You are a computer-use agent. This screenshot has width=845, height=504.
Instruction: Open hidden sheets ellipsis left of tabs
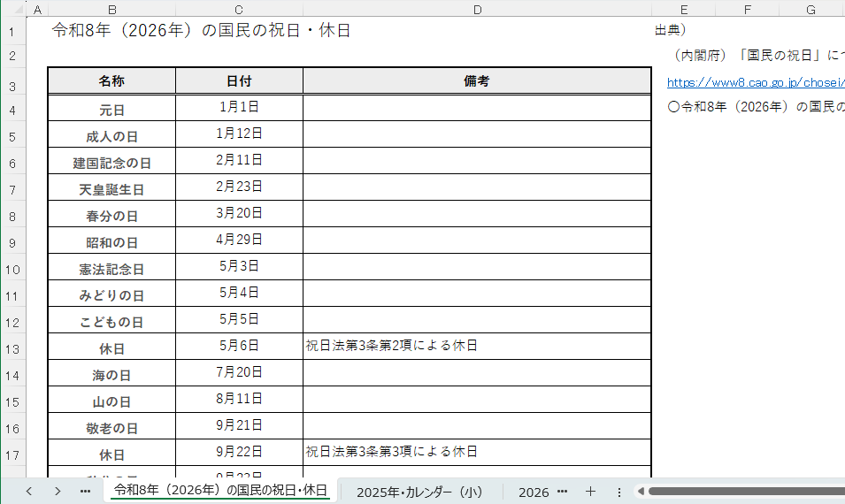click(85, 492)
